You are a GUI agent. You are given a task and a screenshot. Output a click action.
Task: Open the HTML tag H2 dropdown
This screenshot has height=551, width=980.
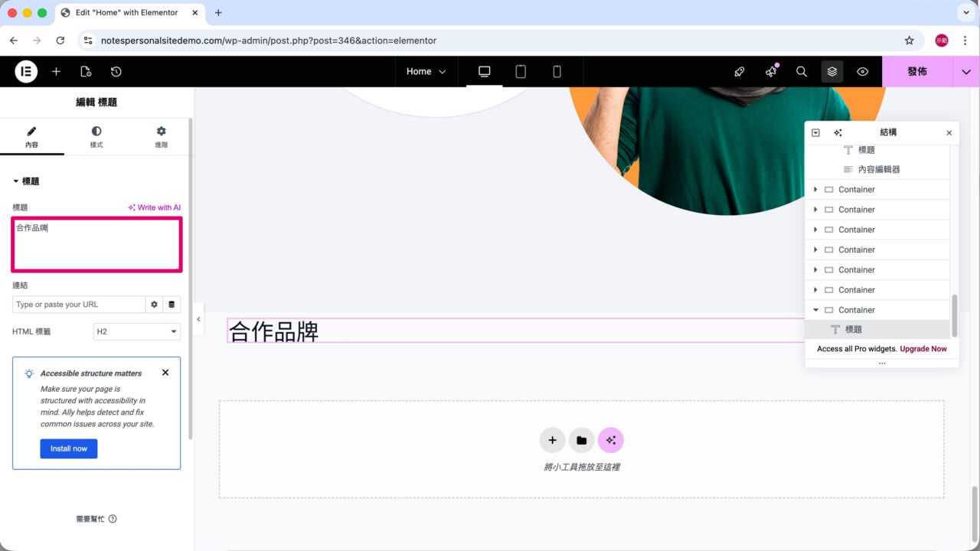[136, 331]
